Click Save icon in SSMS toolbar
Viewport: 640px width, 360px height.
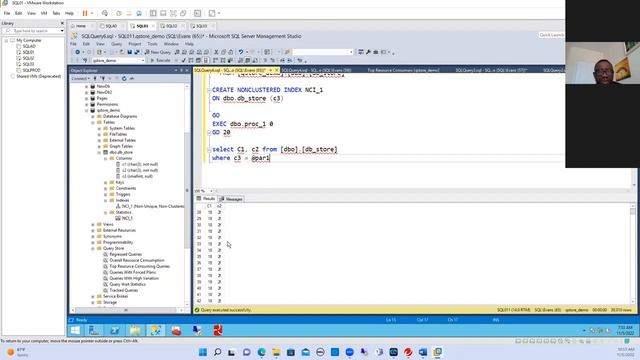coord(129,52)
